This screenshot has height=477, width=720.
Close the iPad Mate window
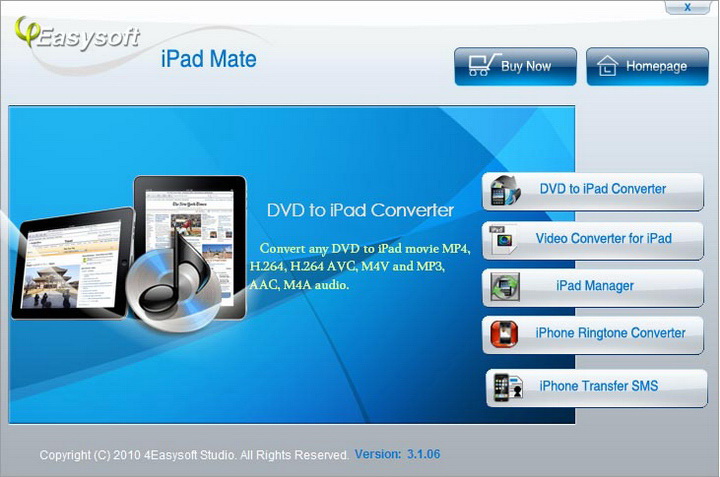687,7
